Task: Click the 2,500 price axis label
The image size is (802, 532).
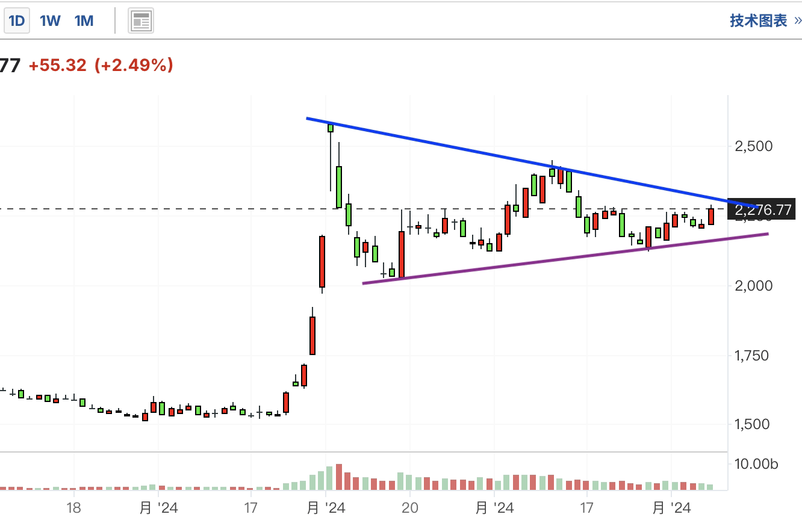Action: click(x=753, y=146)
